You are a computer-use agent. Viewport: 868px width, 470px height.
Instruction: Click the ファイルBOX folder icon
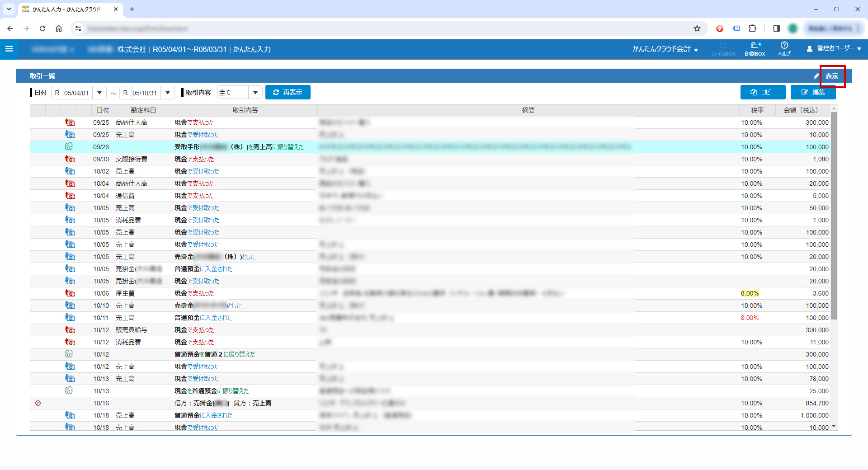(x=723, y=49)
